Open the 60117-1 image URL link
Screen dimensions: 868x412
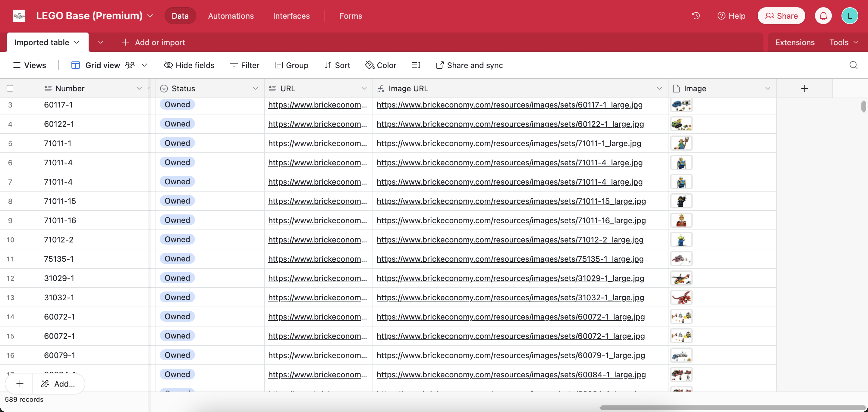(x=509, y=105)
